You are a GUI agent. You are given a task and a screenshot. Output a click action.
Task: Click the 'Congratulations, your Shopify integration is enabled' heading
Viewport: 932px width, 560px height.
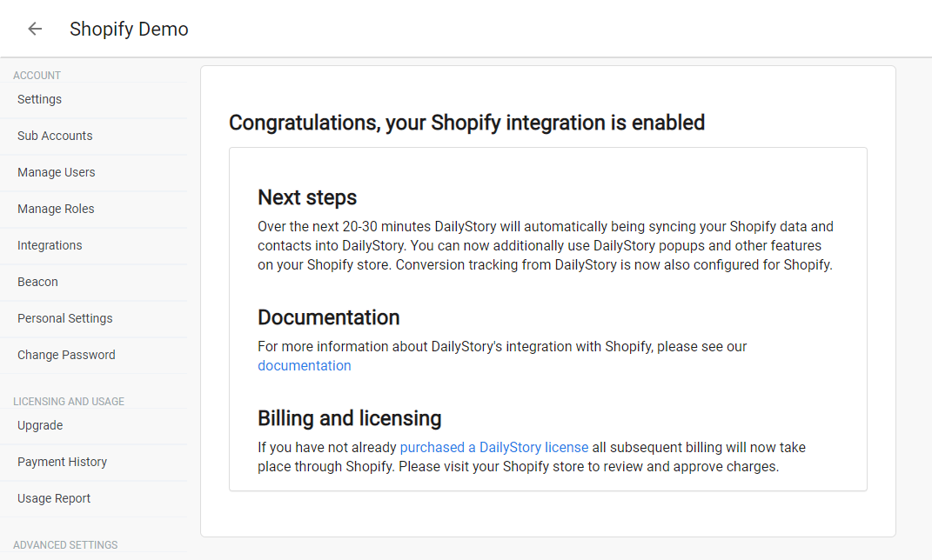tap(466, 123)
